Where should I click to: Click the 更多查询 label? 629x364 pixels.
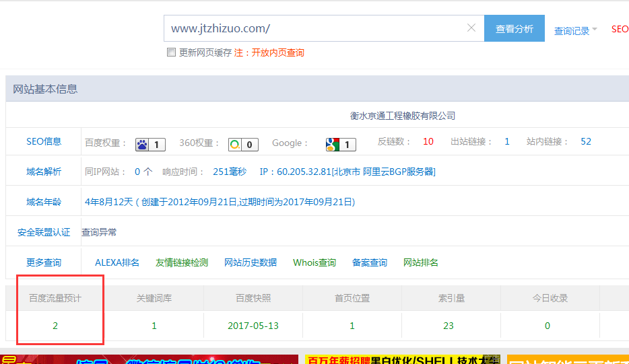(x=44, y=262)
